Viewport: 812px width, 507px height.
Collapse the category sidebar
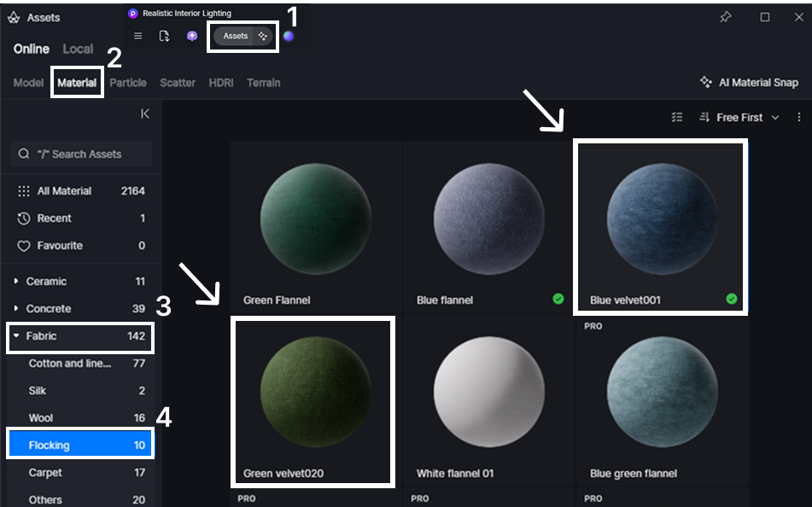[145, 114]
